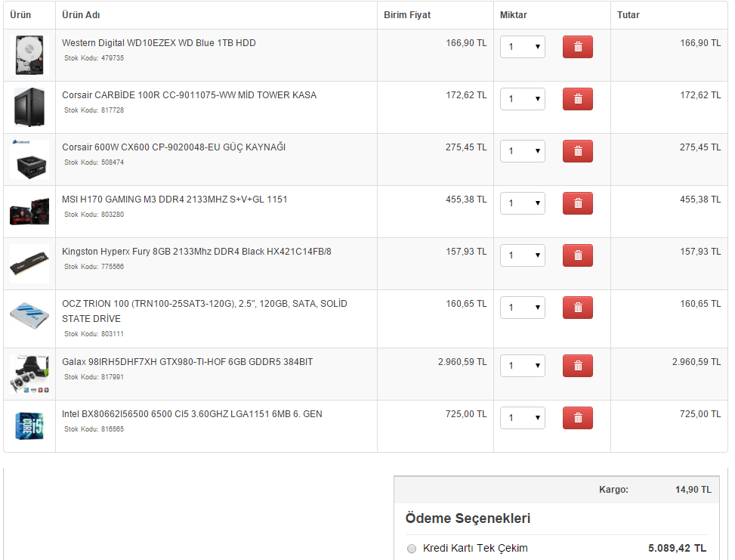Expand quantity selector for MSI H170 motherboard
This screenshot has height=560, width=735.
523,203
